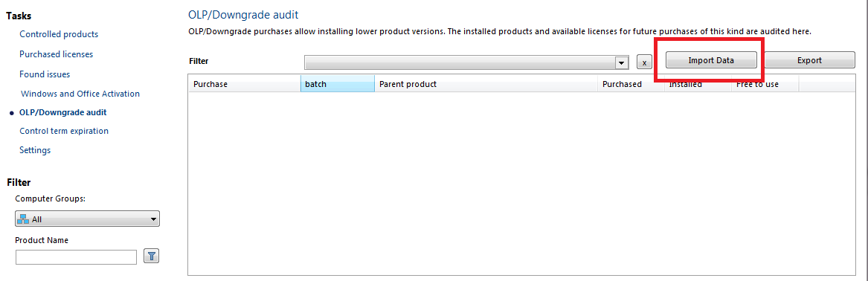Open the Computer Groups dropdown
This screenshot has width=868, height=281.
point(88,219)
